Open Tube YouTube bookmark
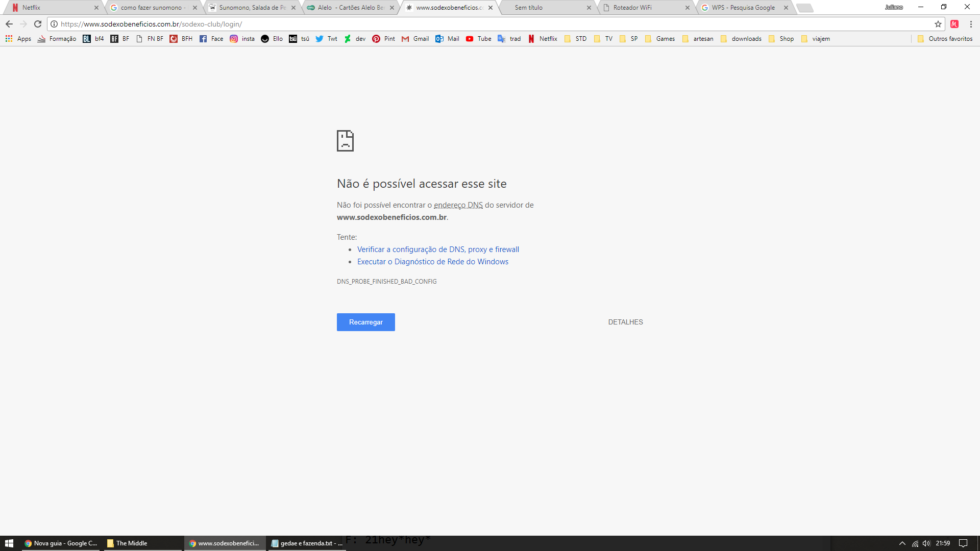980x551 pixels. point(478,39)
